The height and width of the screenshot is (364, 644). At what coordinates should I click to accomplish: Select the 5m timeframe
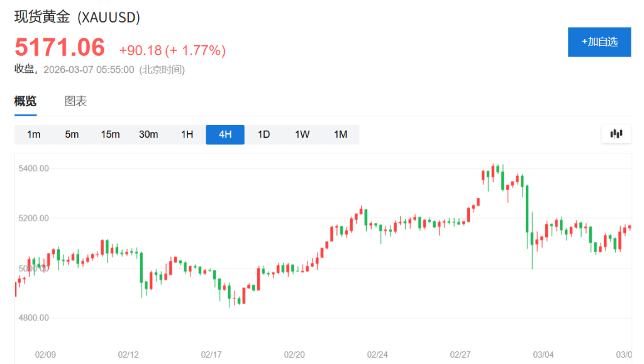click(72, 135)
